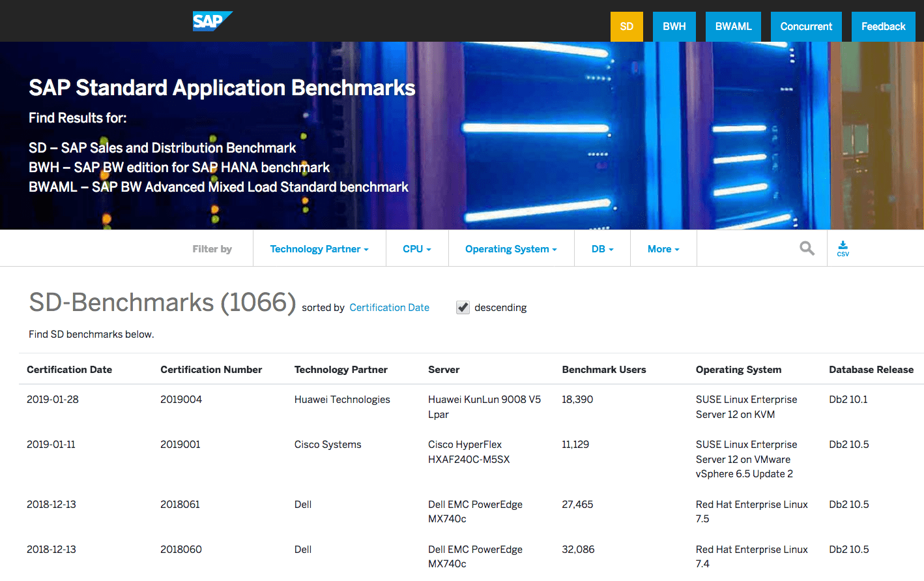Click the Cisco Systems partner cell

[328, 445]
